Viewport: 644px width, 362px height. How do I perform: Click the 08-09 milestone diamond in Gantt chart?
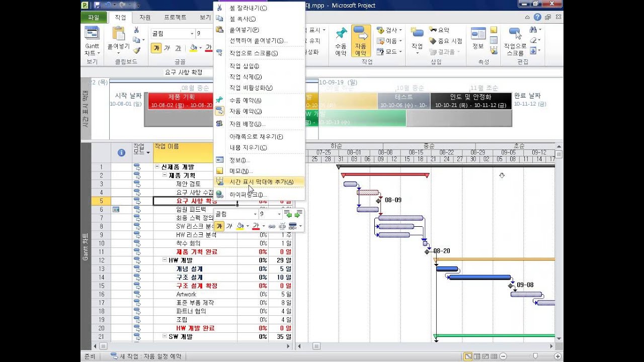(x=378, y=201)
